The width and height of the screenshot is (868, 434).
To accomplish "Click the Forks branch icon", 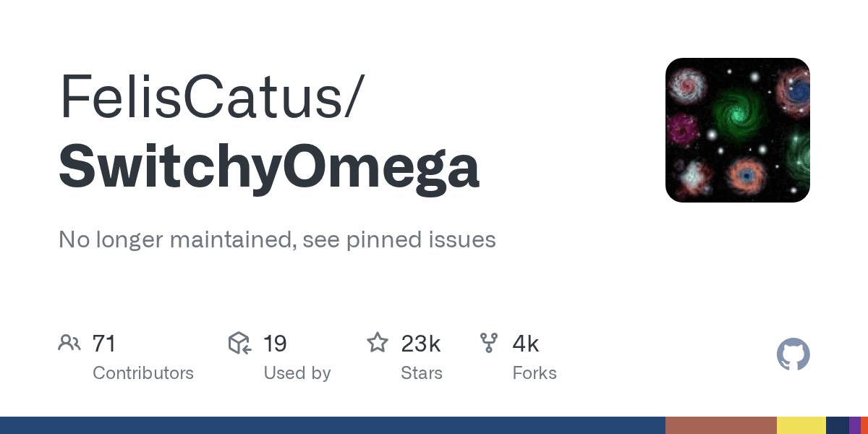I will [489, 343].
